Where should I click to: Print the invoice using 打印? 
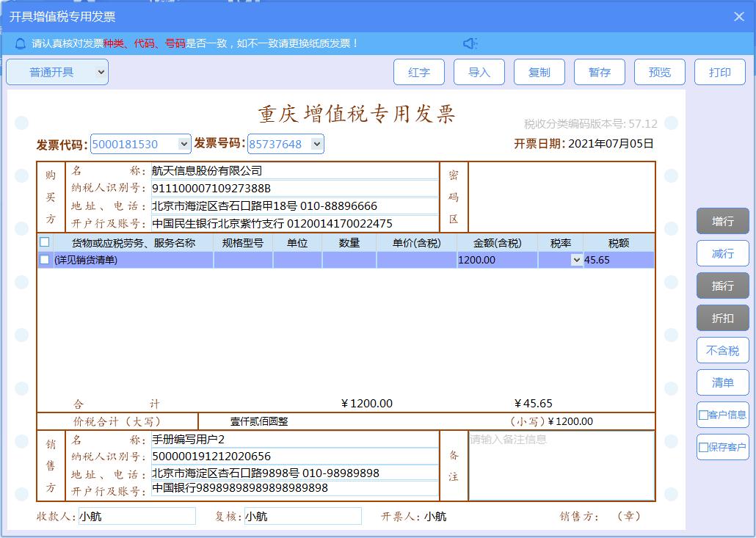click(x=720, y=71)
